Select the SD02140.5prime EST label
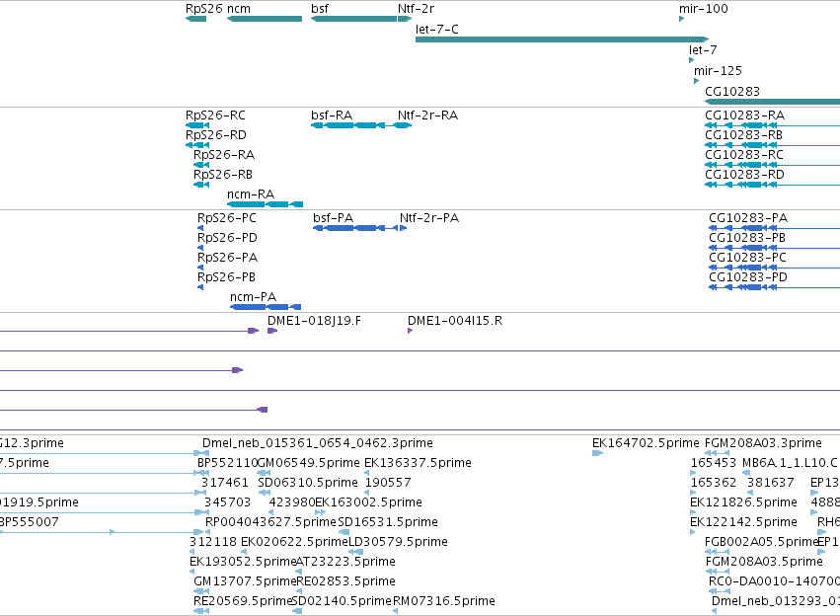This screenshot has width=840, height=616. point(342,601)
